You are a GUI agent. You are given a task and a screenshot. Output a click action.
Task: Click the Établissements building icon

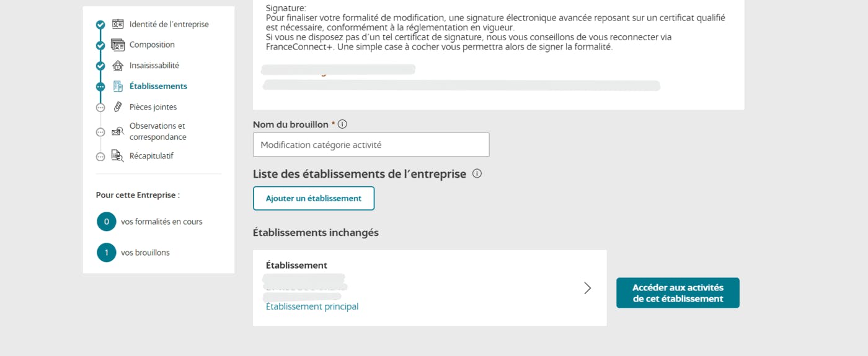pos(118,87)
